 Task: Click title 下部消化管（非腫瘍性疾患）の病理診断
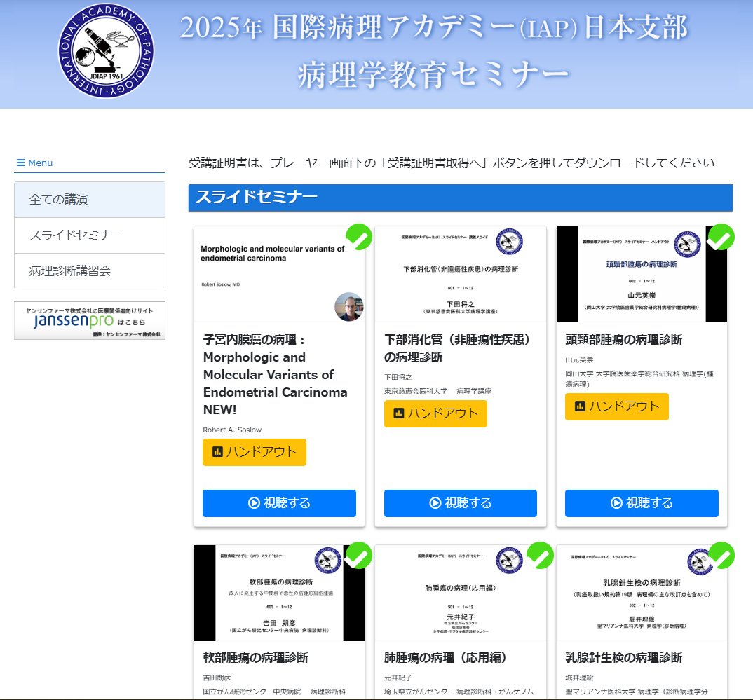458,348
